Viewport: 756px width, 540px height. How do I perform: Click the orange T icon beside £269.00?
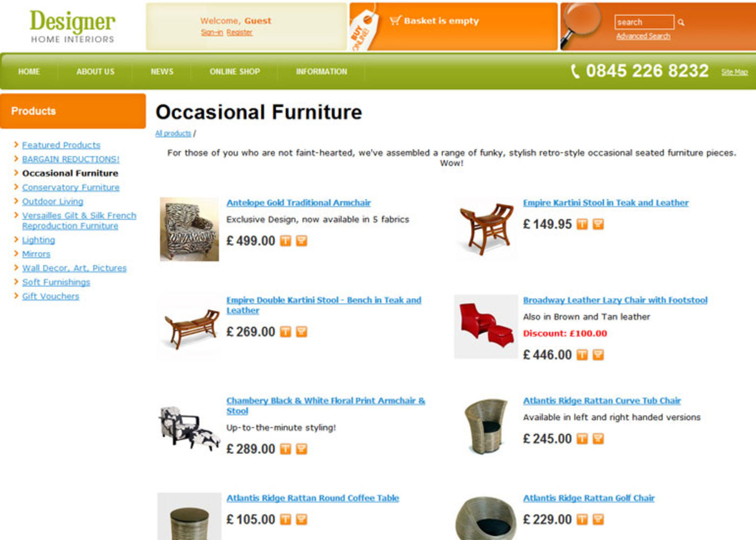tap(286, 332)
